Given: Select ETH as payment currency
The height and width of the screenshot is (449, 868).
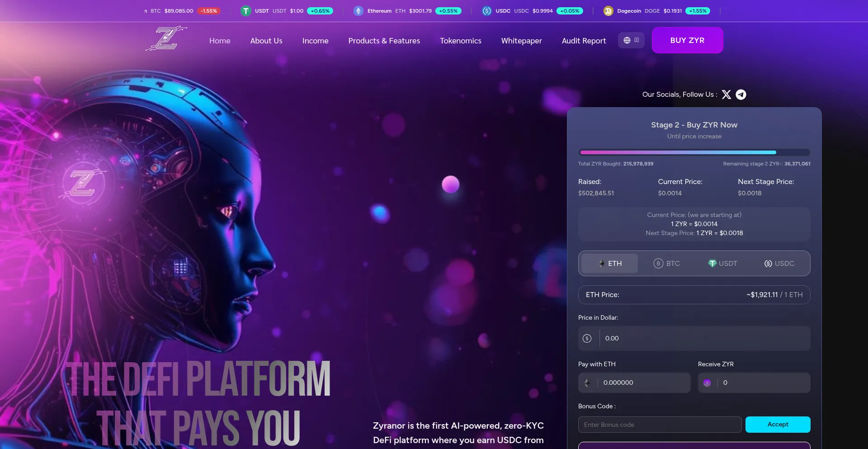Looking at the screenshot, I should [x=609, y=264].
